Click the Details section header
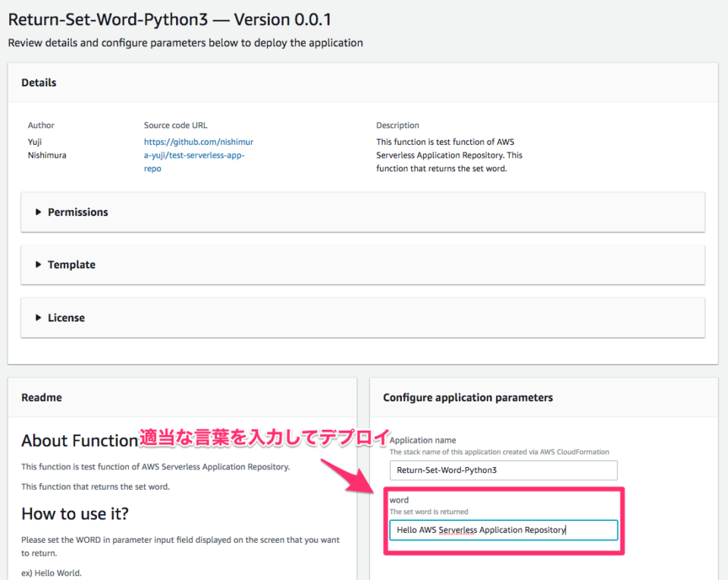This screenshot has height=580, width=728. point(39,82)
